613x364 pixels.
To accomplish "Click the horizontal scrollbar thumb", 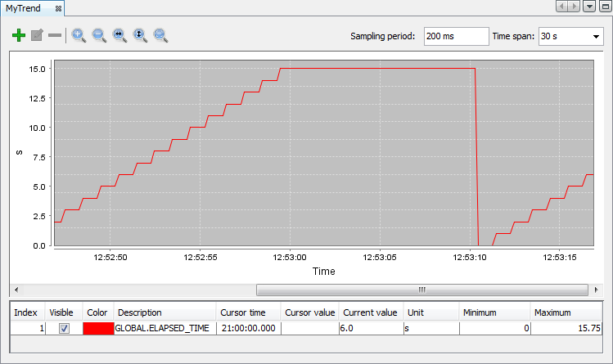I will coord(421,290).
